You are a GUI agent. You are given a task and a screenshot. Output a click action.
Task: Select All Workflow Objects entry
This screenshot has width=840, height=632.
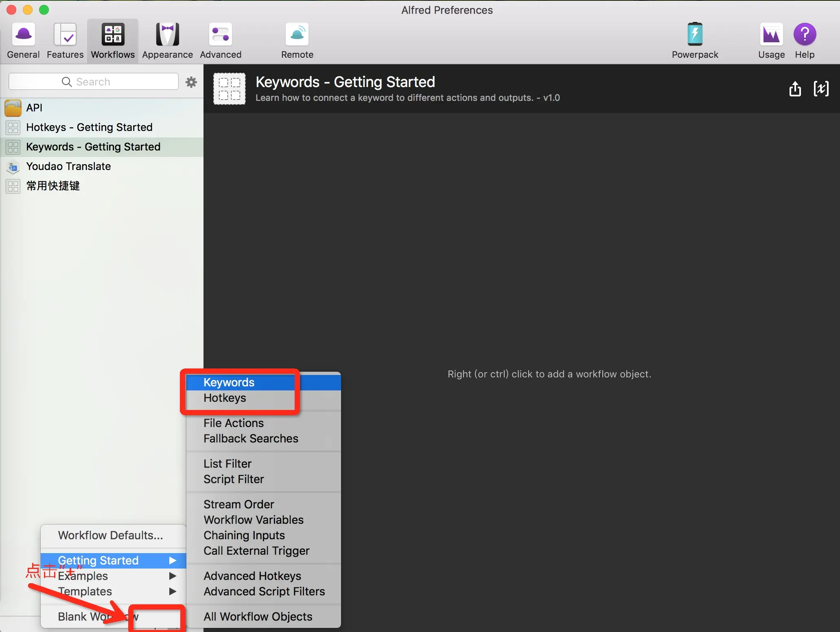[258, 617]
